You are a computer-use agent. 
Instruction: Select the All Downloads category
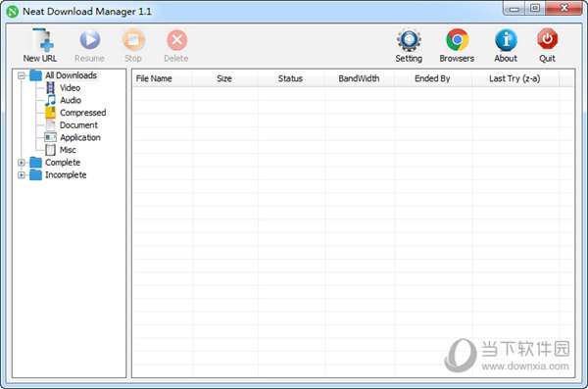[71, 75]
